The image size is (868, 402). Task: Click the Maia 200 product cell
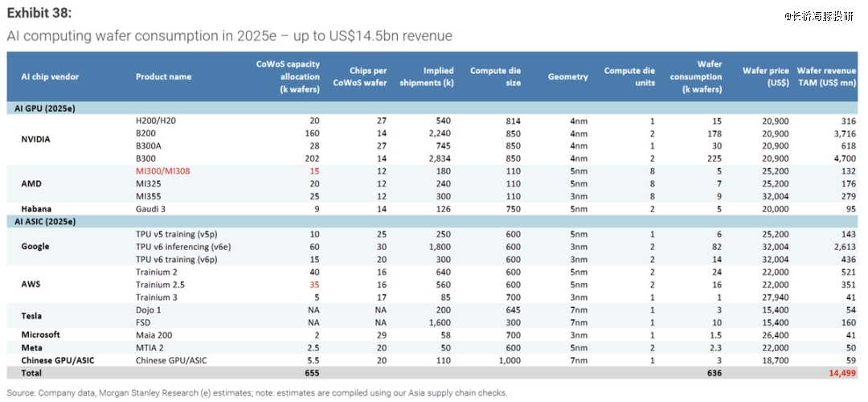click(154, 334)
